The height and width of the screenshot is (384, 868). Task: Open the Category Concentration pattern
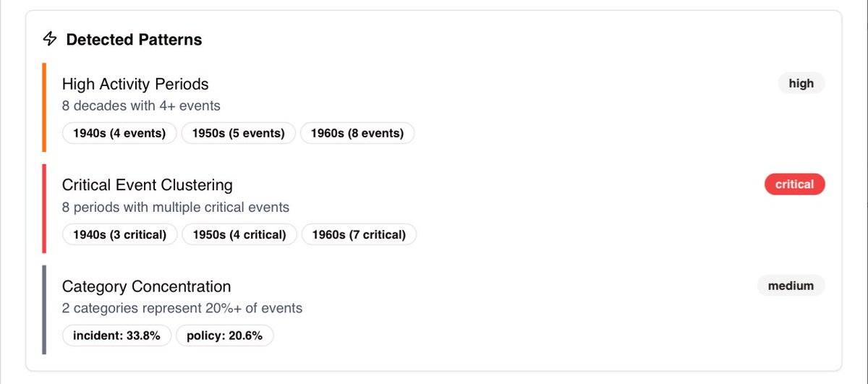[x=146, y=286]
